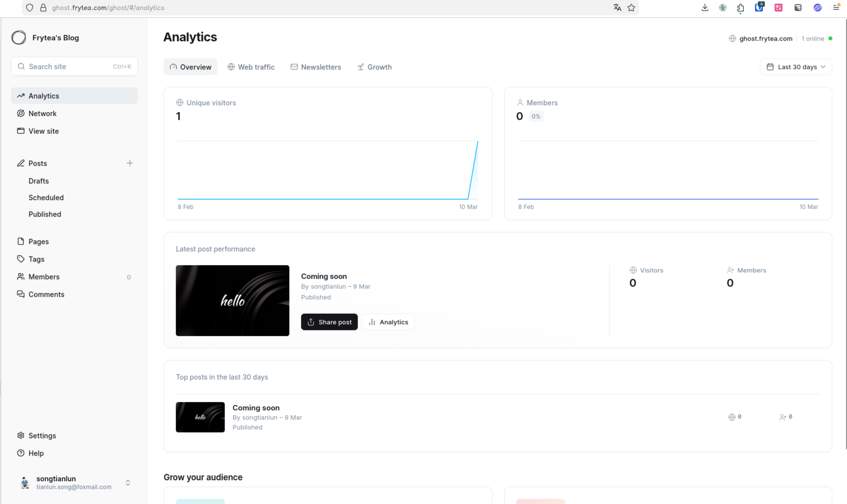Click the plus icon next to Posts
The height and width of the screenshot is (504, 847).
[129, 163]
